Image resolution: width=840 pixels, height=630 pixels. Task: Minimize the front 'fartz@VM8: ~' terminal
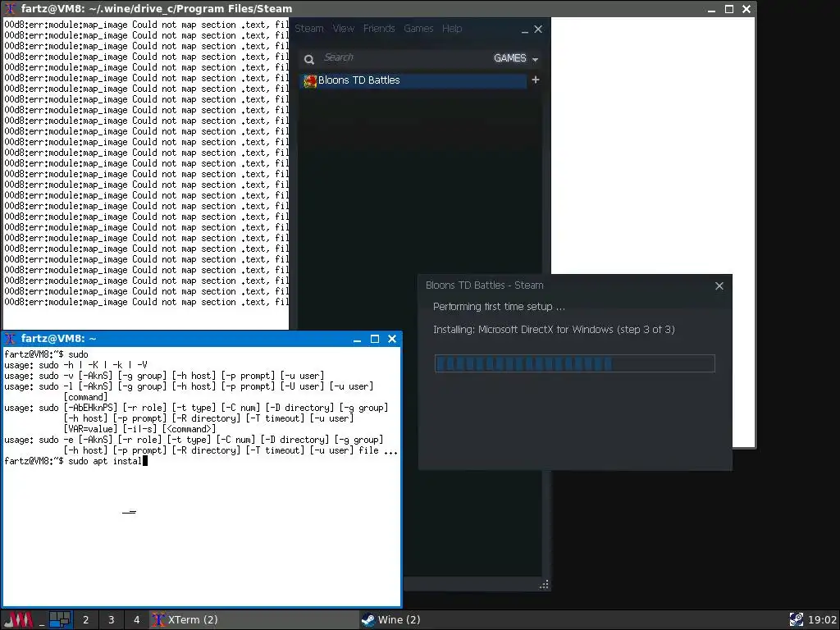(x=358, y=339)
